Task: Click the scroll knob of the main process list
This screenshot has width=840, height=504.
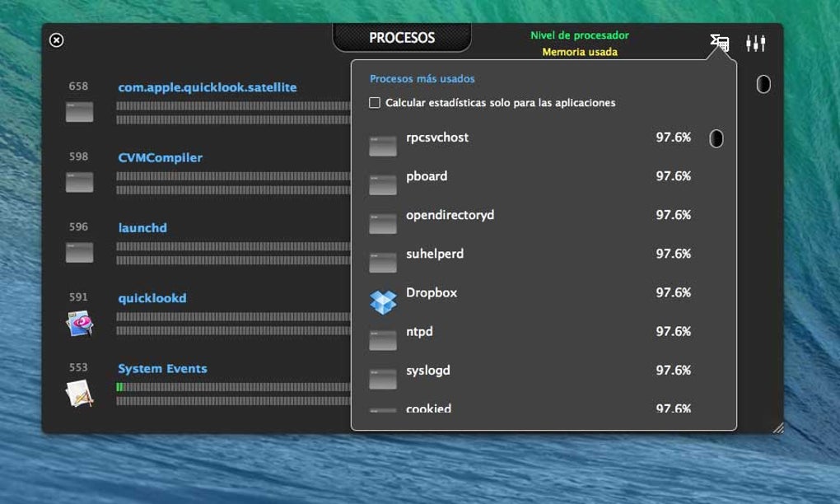Action: 763,84
